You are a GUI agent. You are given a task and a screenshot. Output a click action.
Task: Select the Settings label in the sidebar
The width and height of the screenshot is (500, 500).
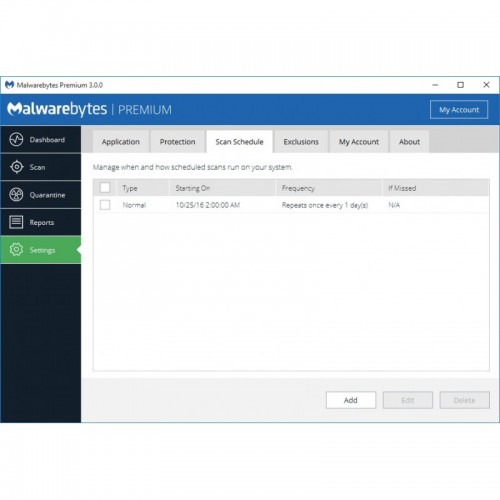42,250
